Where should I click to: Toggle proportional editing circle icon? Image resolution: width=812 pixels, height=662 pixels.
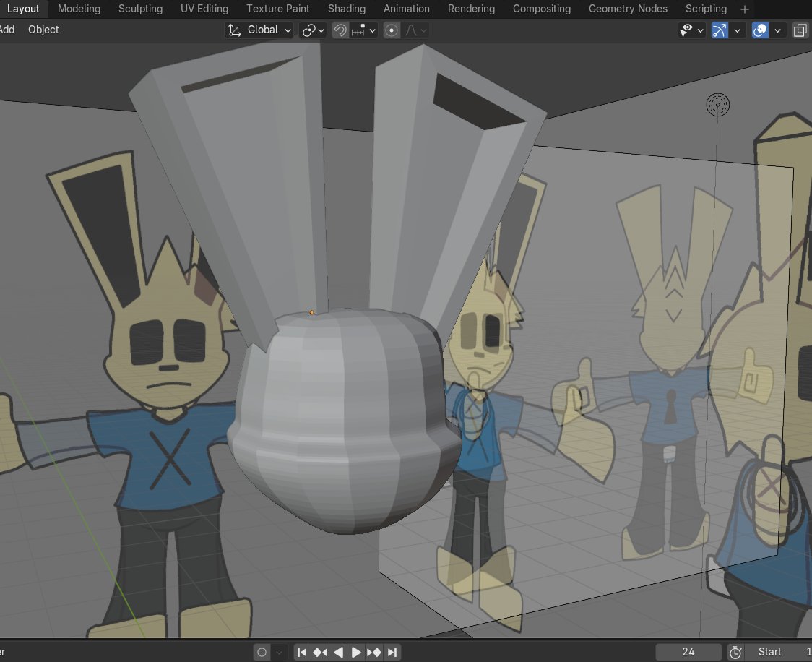(x=392, y=30)
